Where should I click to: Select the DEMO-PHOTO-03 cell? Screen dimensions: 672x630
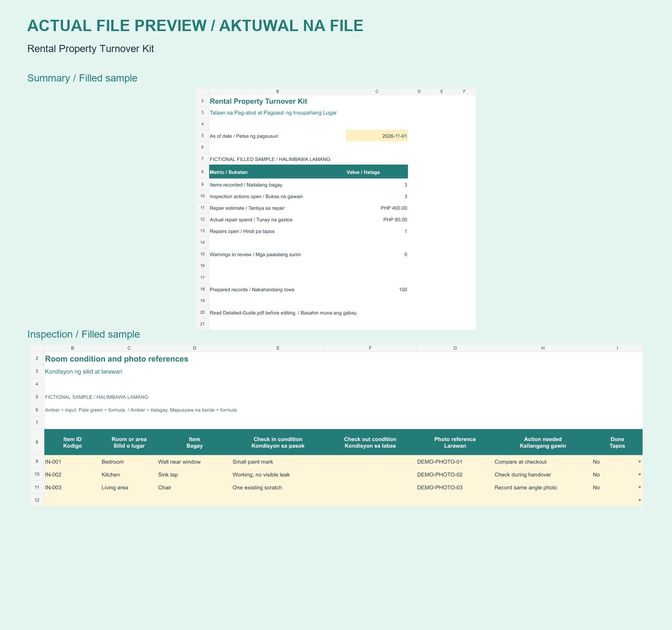tap(455, 488)
